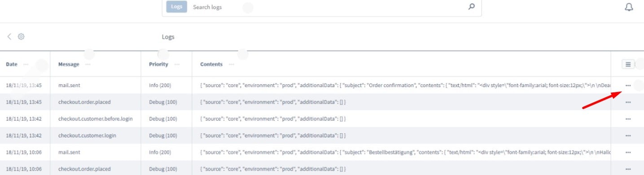Click the Logs search tag

click(x=177, y=7)
